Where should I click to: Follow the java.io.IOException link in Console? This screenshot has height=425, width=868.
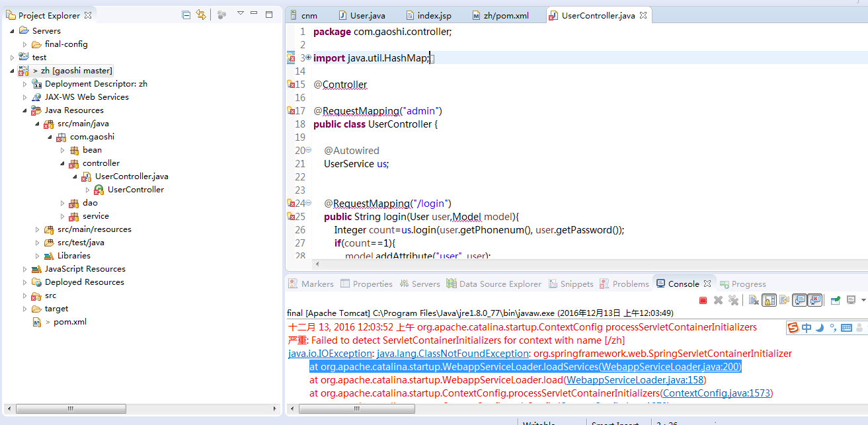(x=330, y=354)
